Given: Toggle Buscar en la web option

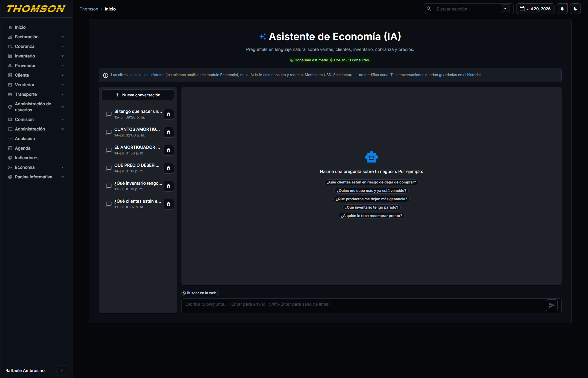Looking at the screenshot, I should tap(200, 293).
